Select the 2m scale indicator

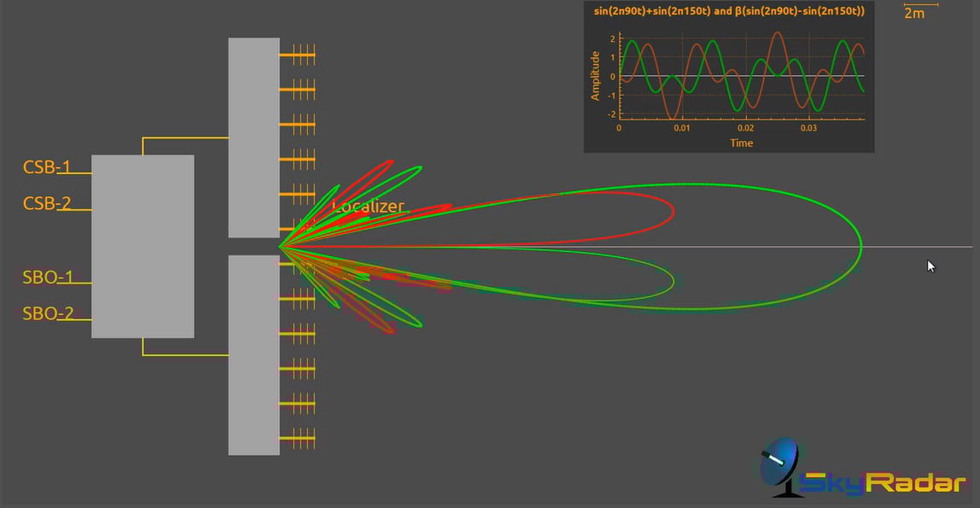coord(913,13)
